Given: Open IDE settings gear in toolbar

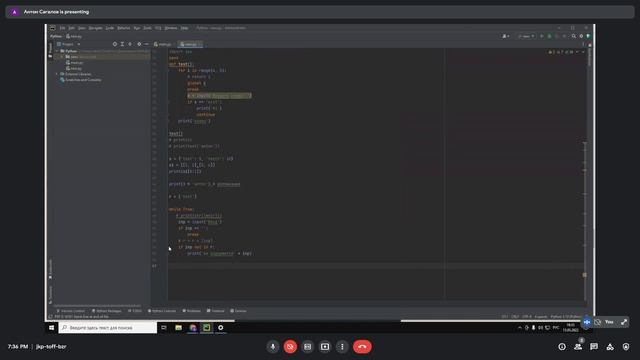Looking at the screenshot, I should (x=581, y=36).
